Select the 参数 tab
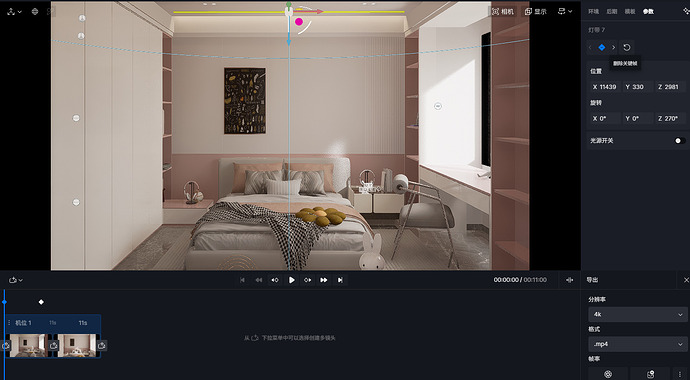 tap(648, 11)
